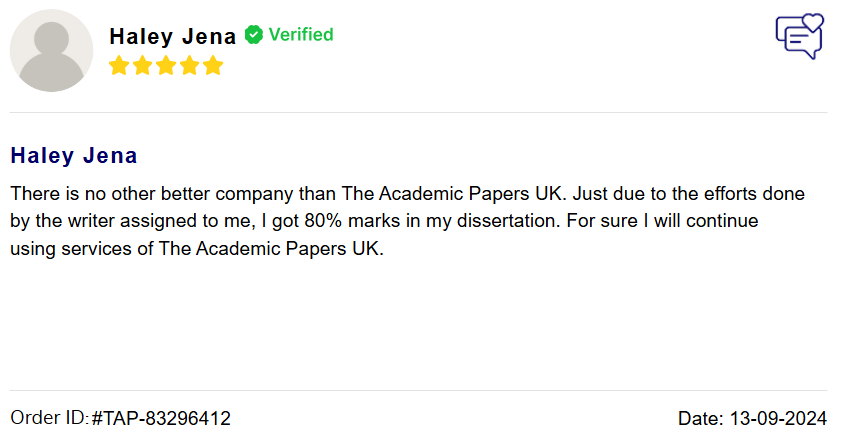Click the green verified checkmark badge
The height and width of the screenshot is (438, 842).
(253, 35)
